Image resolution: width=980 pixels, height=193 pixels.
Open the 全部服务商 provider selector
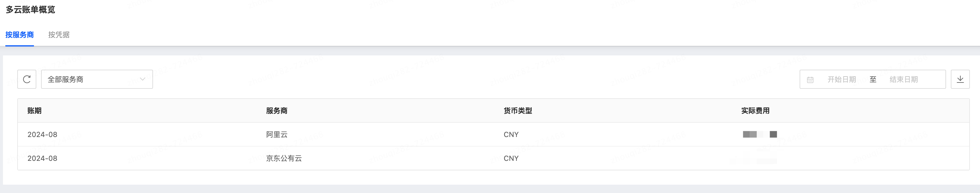tap(97, 79)
